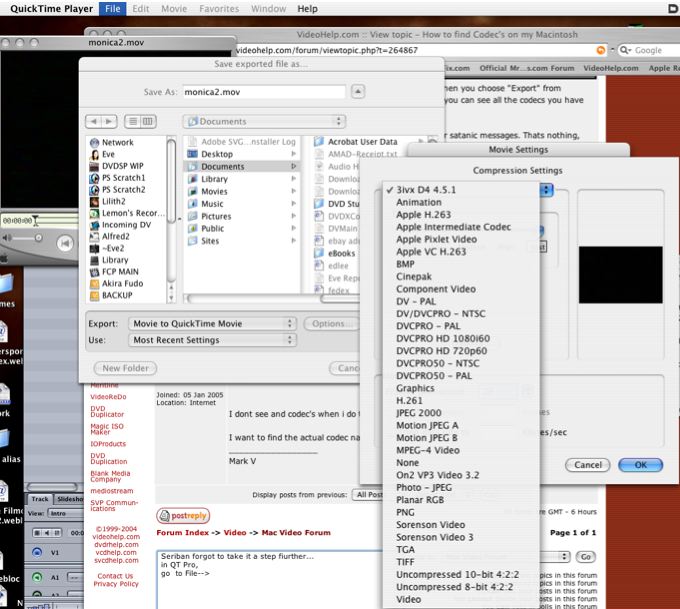The height and width of the screenshot is (609, 680).
Task: Click Google search magnifier icon
Action: 624,50
